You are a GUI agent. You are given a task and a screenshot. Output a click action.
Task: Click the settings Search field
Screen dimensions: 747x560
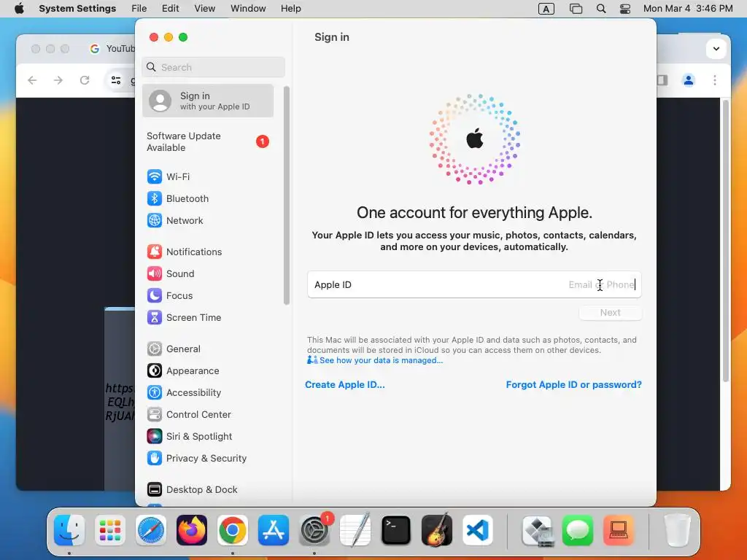pyautogui.click(x=213, y=67)
